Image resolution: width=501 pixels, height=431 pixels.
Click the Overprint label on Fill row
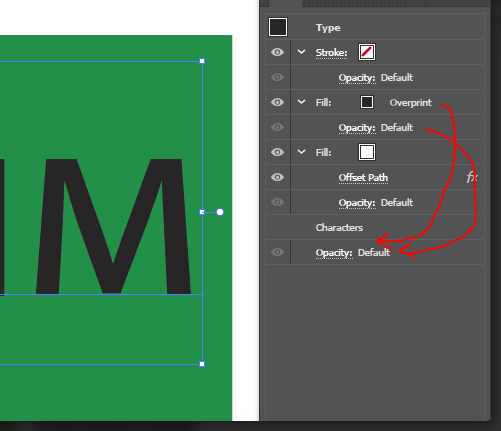click(411, 103)
